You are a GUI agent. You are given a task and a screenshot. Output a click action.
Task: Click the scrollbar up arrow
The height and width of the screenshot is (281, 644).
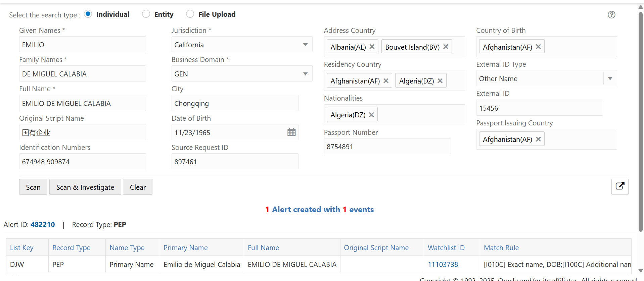tap(641, 7)
